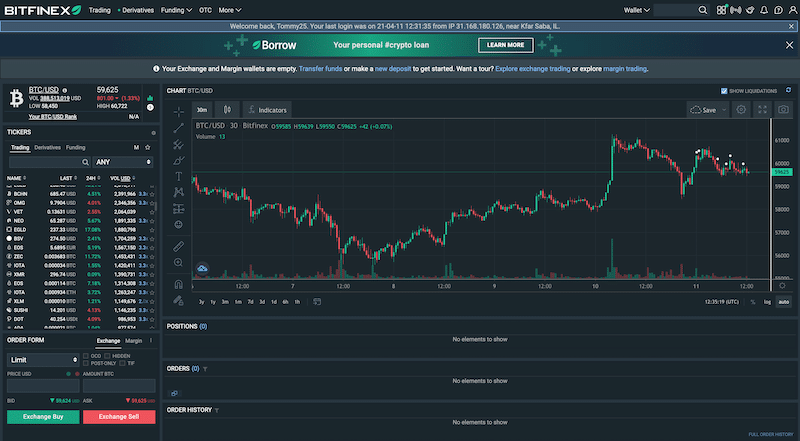Toggle log scale on chart
Viewport: 800px width, 441px height.
click(767, 302)
